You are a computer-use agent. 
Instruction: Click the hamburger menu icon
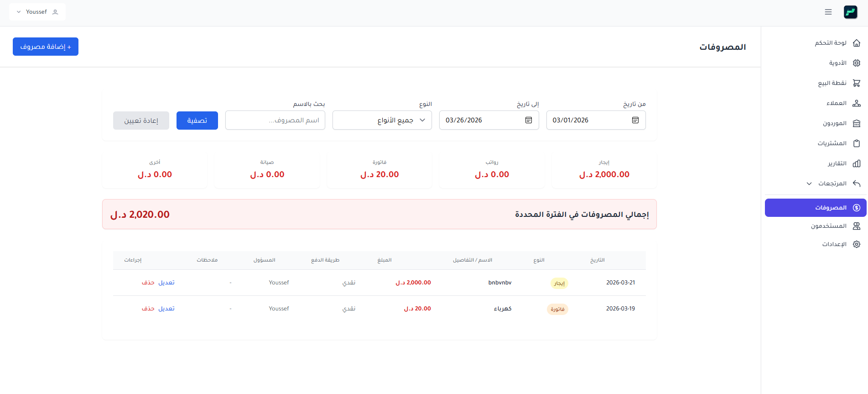(x=828, y=12)
